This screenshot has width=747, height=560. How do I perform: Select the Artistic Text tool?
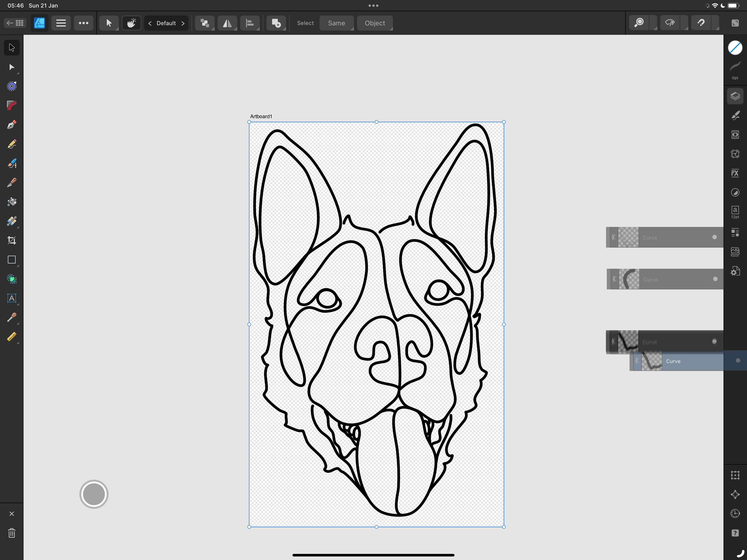coord(12,298)
